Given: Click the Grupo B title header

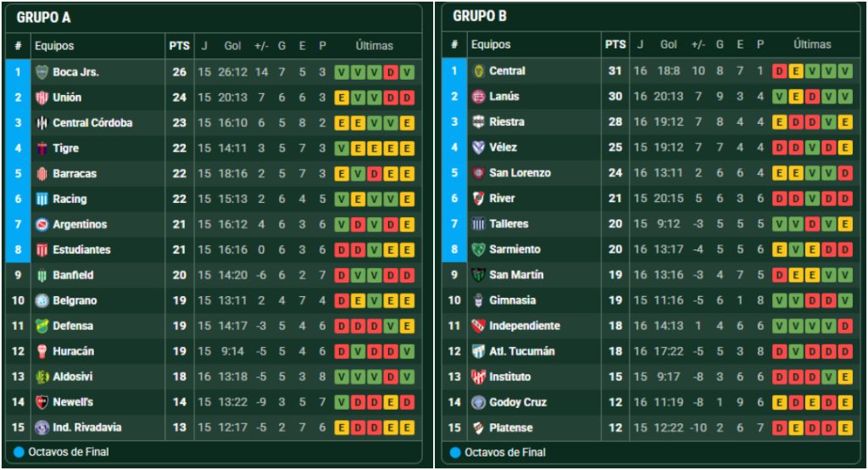Looking at the screenshot, I should tap(480, 16).
